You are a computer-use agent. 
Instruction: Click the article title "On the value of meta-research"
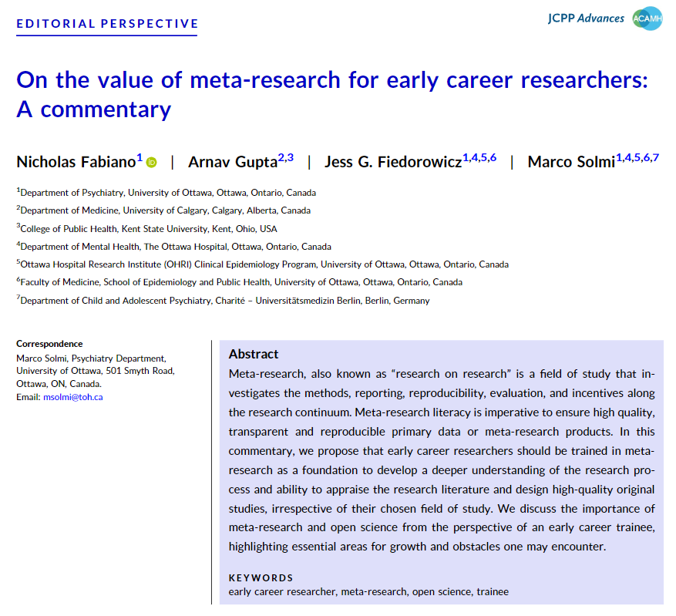332,80
